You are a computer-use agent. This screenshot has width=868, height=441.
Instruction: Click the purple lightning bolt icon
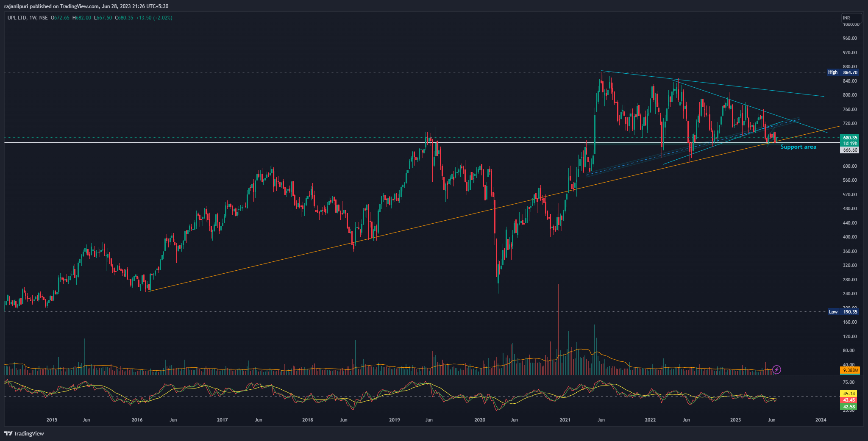tap(776, 370)
